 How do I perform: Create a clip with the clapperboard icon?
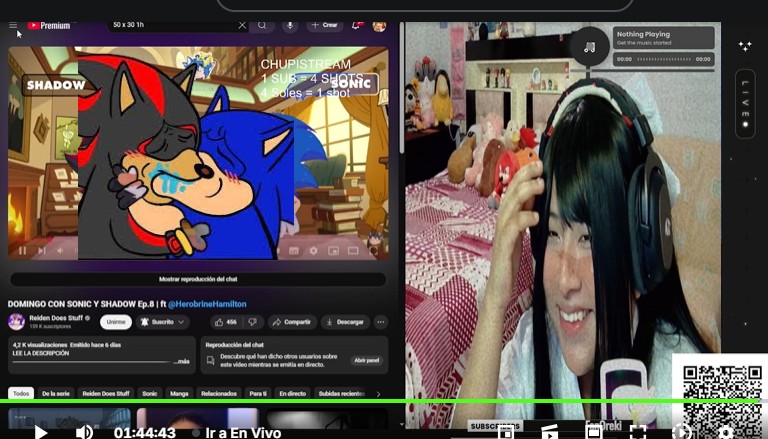[550, 433]
